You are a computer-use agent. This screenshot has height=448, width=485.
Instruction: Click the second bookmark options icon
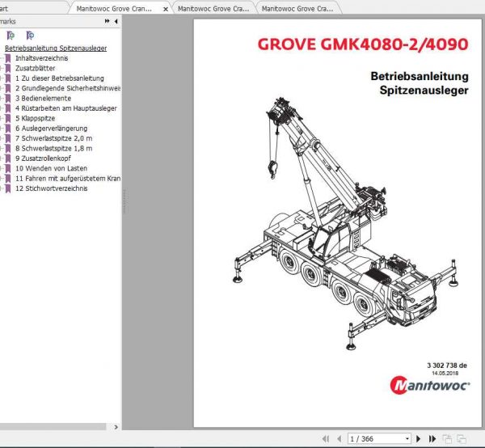click(x=30, y=36)
